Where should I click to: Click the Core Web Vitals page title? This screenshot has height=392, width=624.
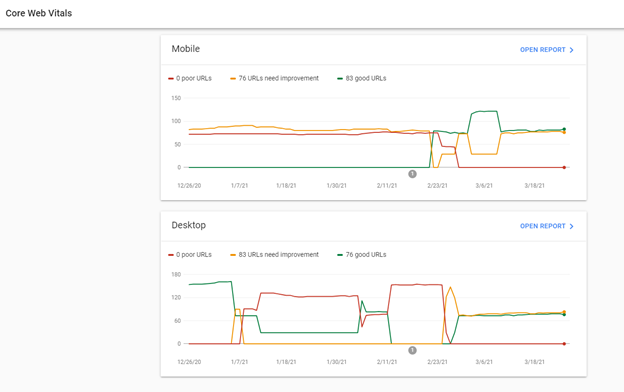(x=39, y=13)
